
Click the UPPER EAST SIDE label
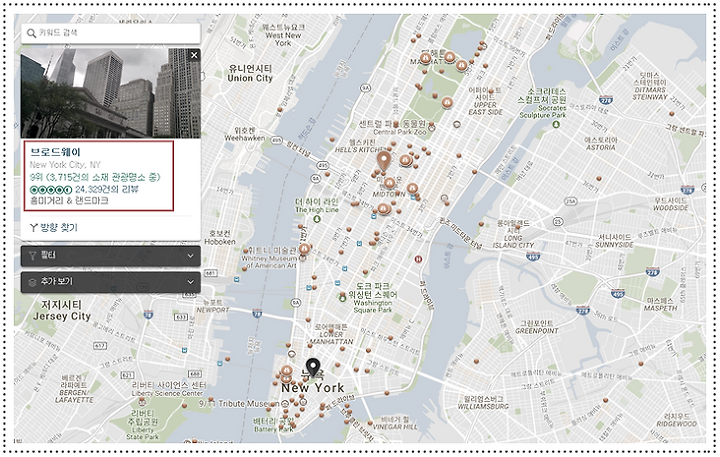point(485,101)
